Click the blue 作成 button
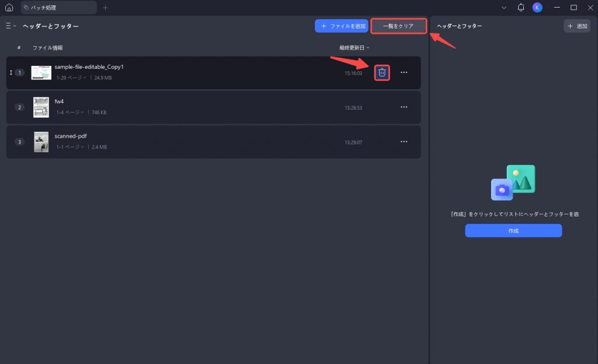The width and height of the screenshot is (598, 364). click(x=513, y=231)
